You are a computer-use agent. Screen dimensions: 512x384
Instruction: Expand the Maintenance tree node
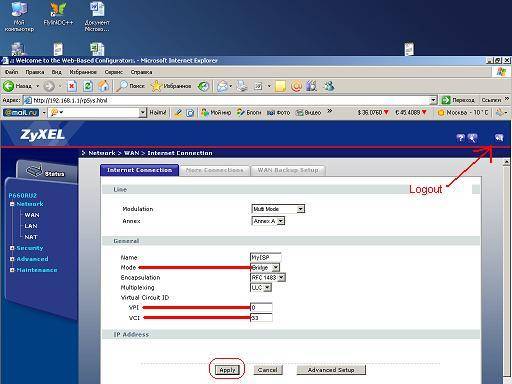[x=12, y=270]
